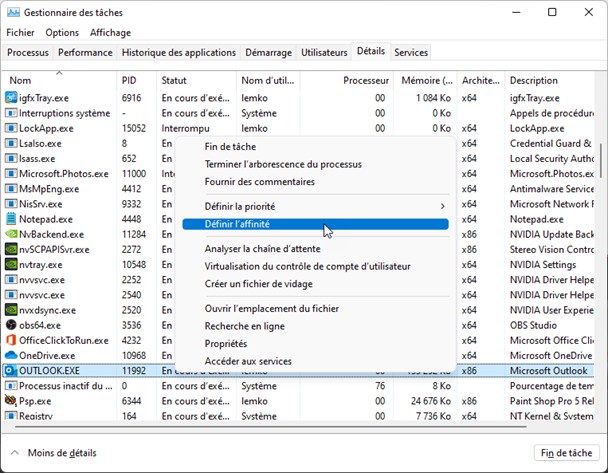
Task: Click the OfficeClickToRun.exe icon
Action: point(10,340)
